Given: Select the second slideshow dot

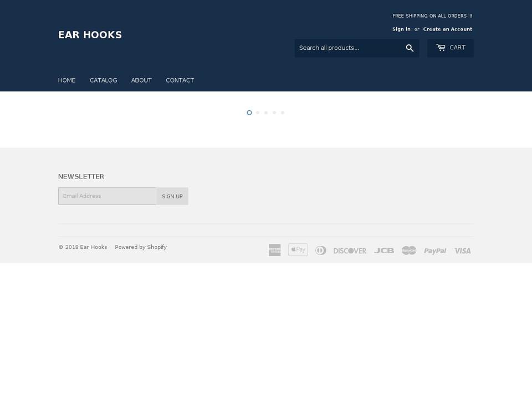Looking at the screenshot, I should click(258, 112).
